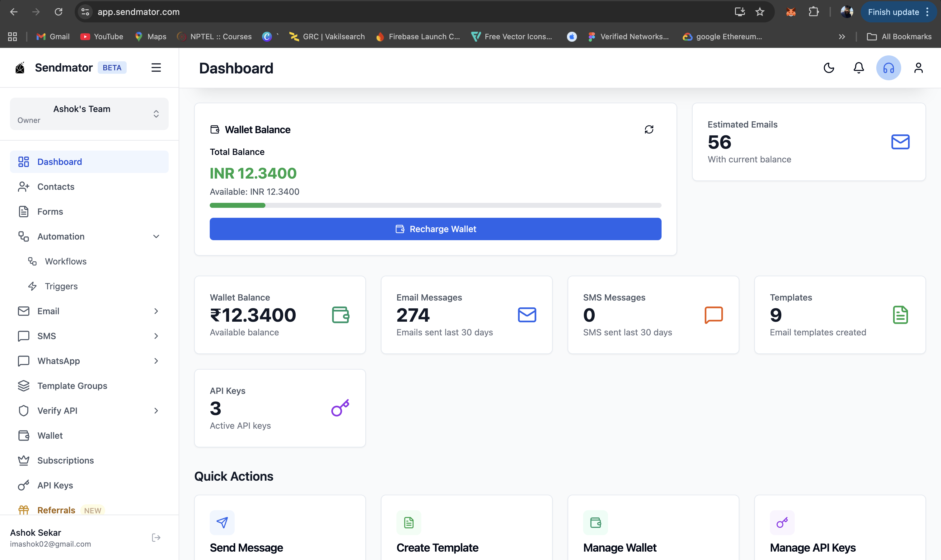This screenshot has width=941, height=560.
Task: Click the user profile icon in the header
Action: tap(919, 68)
